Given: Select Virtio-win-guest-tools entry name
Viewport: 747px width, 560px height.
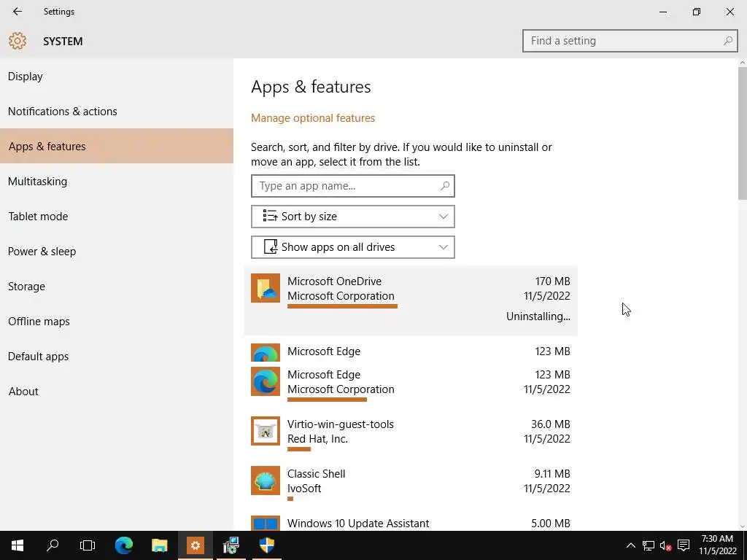Looking at the screenshot, I should [341, 424].
